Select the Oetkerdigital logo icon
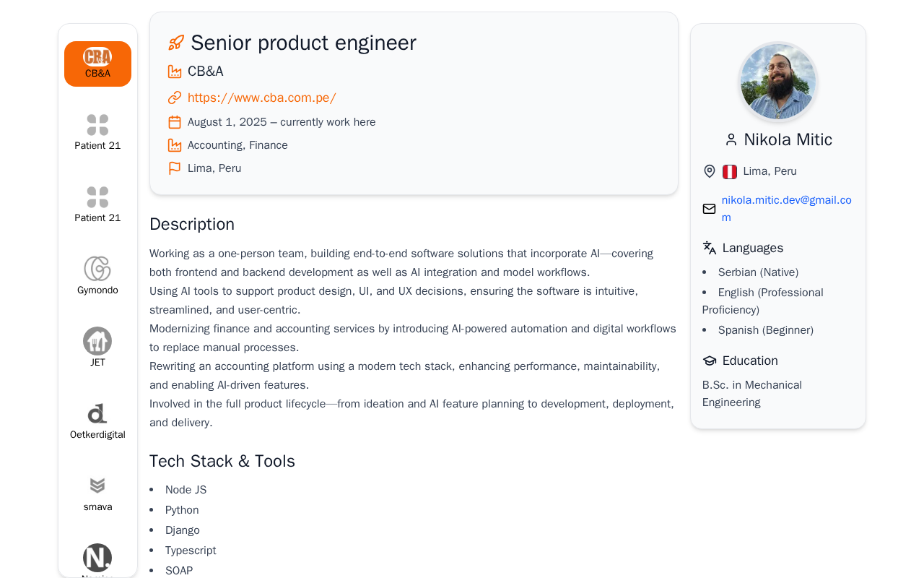The image size is (924, 578). coord(97,414)
